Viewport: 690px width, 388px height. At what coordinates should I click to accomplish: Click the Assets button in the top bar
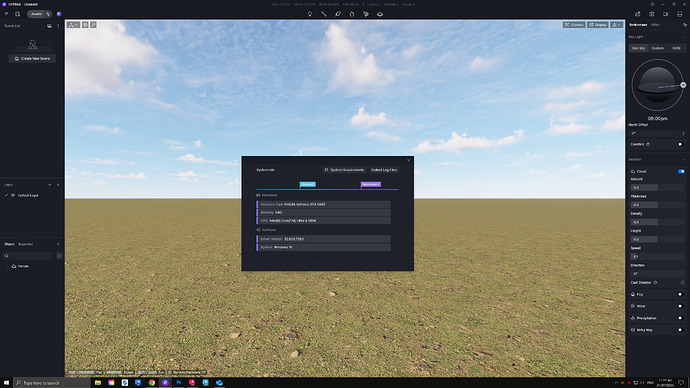(x=36, y=14)
